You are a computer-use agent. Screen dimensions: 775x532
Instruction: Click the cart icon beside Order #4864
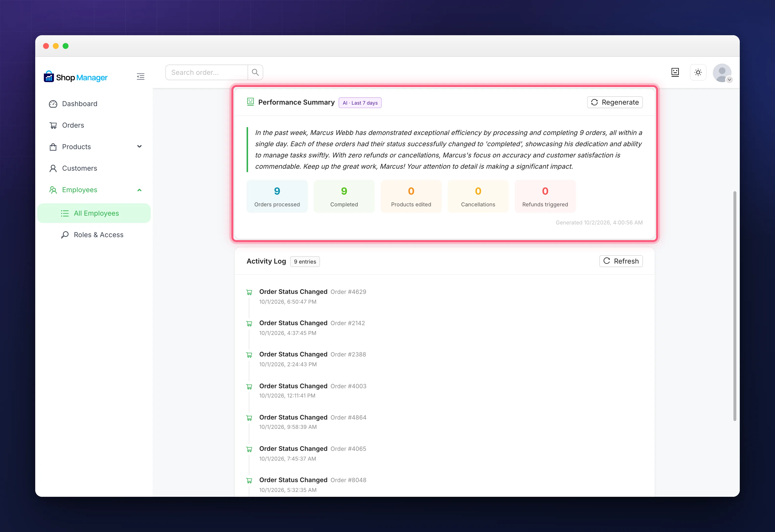(x=249, y=418)
